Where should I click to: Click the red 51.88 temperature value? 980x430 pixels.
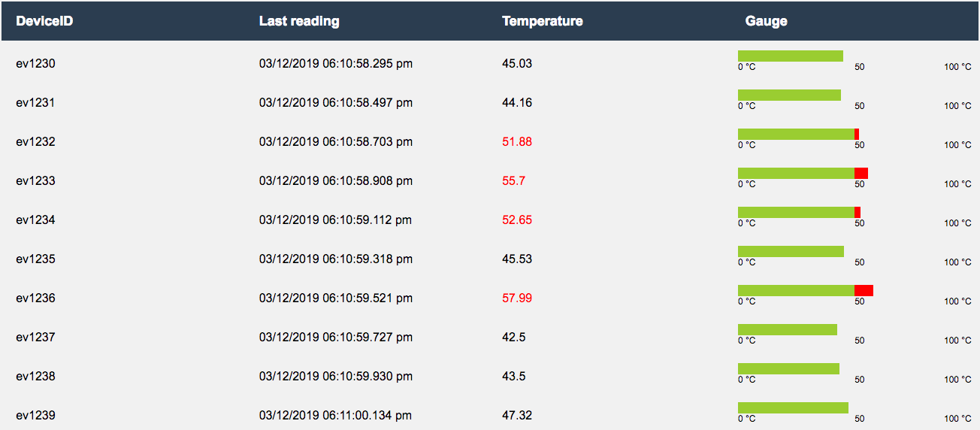[517, 142]
